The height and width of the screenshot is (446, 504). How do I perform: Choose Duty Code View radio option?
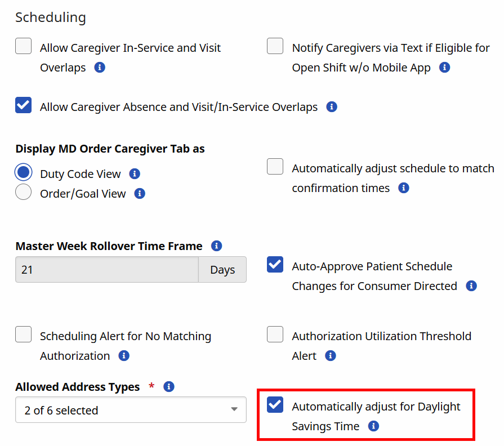[24, 173]
